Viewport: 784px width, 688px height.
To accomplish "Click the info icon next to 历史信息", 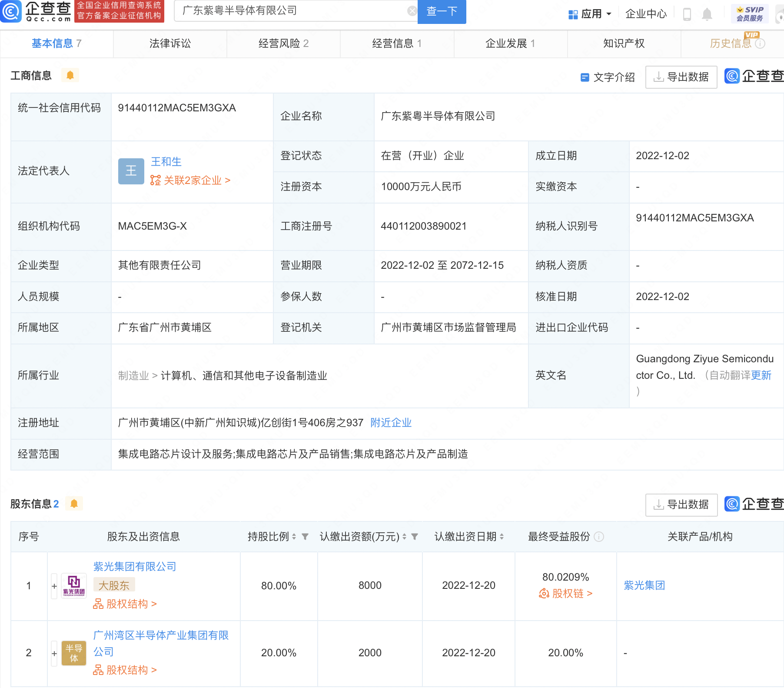I will pyautogui.click(x=760, y=43).
